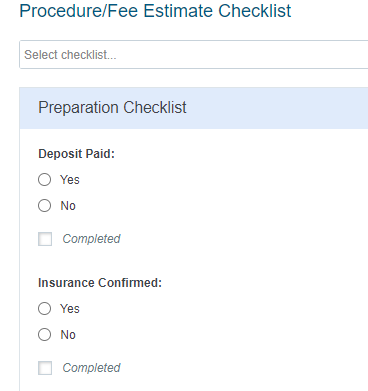Click the Insurance Confirmed field label

100,283
